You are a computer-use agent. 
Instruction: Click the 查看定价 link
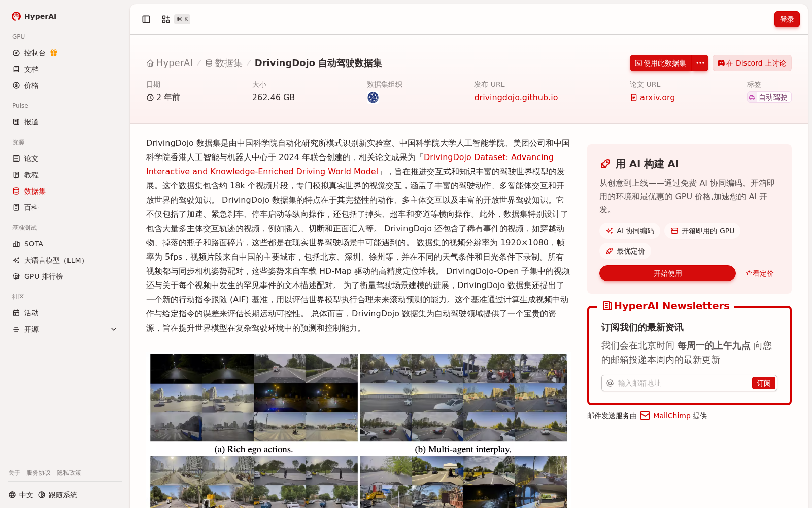pyautogui.click(x=759, y=273)
